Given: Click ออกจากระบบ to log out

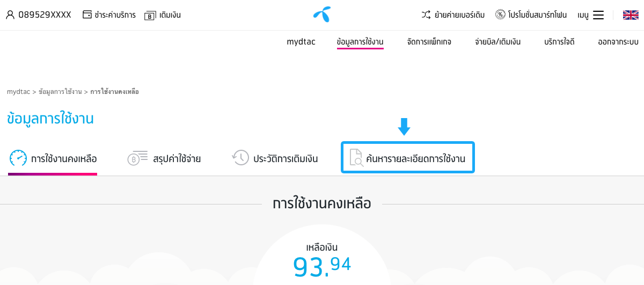Looking at the screenshot, I should [618, 41].
